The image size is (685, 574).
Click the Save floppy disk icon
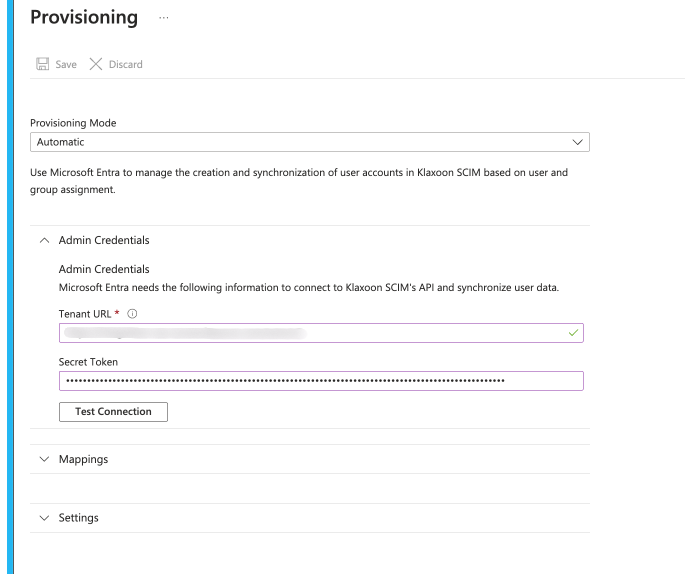pos(41,64)
